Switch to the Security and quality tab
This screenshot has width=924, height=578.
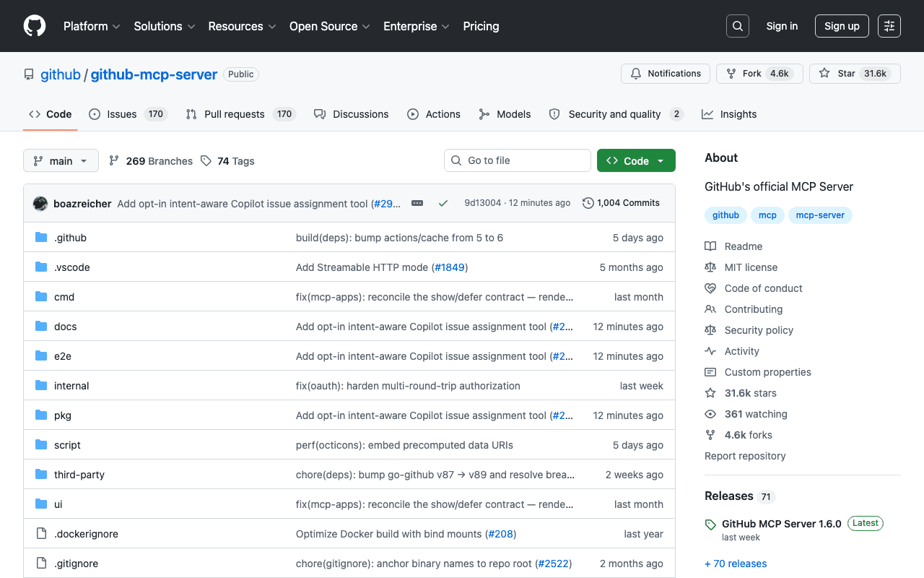616,114
